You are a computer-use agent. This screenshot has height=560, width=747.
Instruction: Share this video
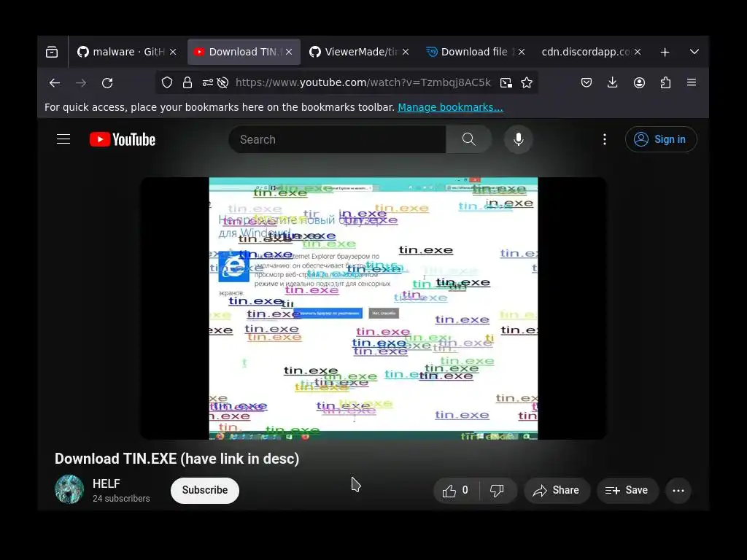(x=557, y=491)
